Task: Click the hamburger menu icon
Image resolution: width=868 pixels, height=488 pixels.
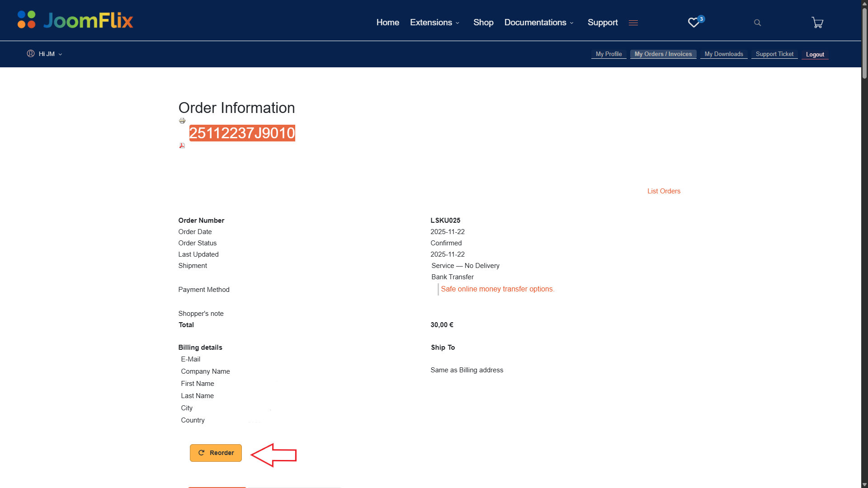Action: point(633,23)
